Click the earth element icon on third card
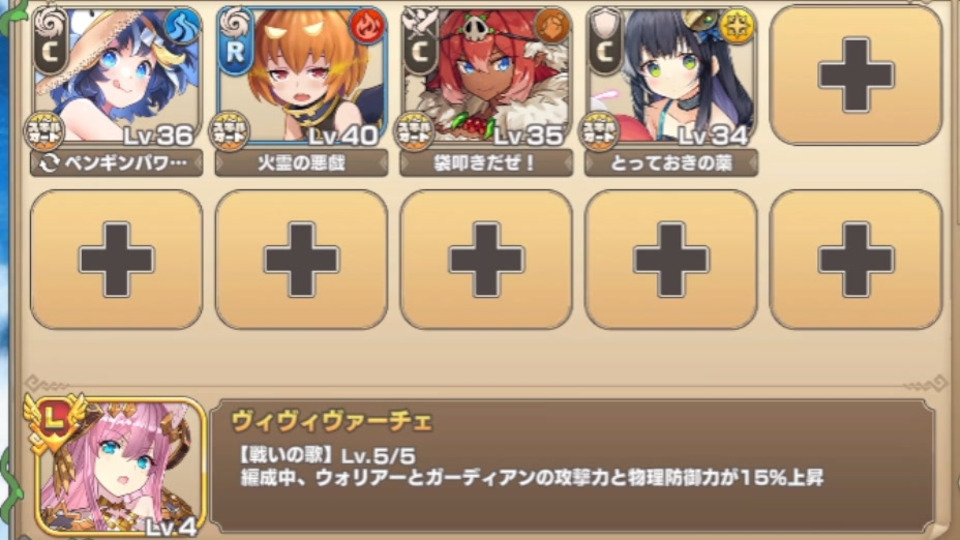Image resolution: width=960 pixels, height=540 pixels. pos(552,27)
